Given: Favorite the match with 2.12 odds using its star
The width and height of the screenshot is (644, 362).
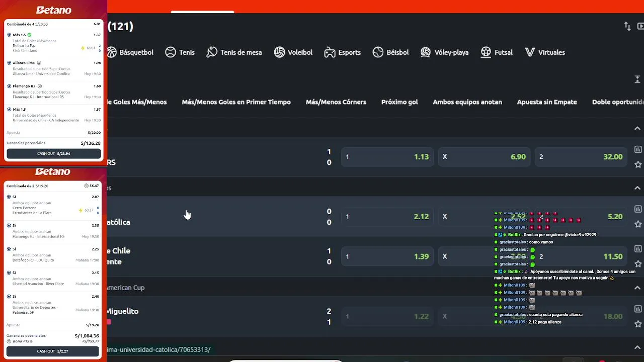Looking at the screenshot, I should coord(638,224).
